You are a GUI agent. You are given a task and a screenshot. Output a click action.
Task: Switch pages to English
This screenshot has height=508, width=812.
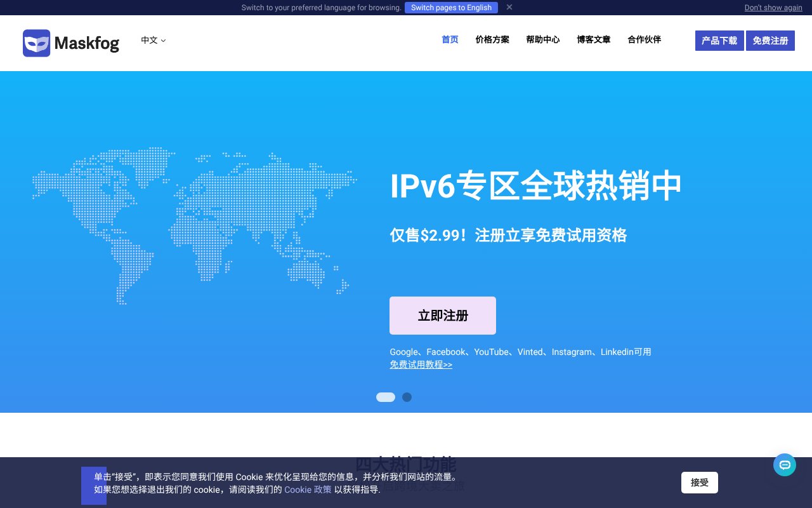pos(451,8)
